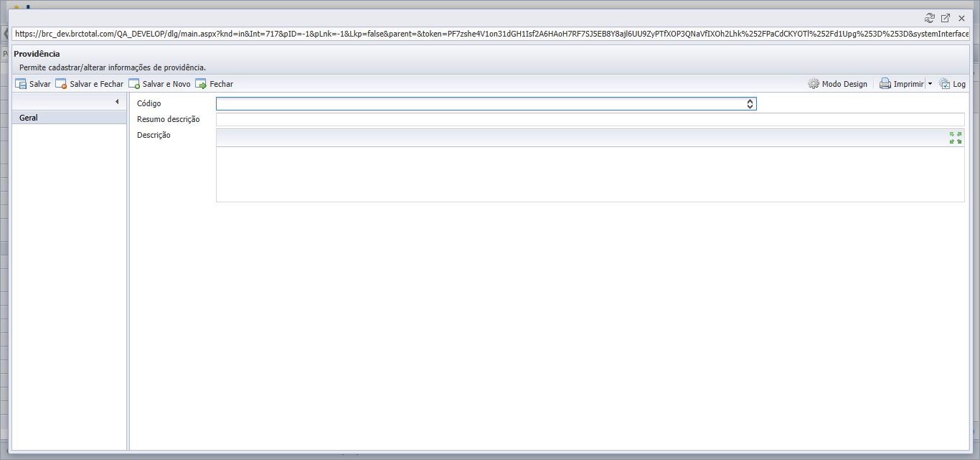The height and width of the screenshot is (460, 980).
Task: Close the Providência dialog with the X
Action: pos(961,19)
